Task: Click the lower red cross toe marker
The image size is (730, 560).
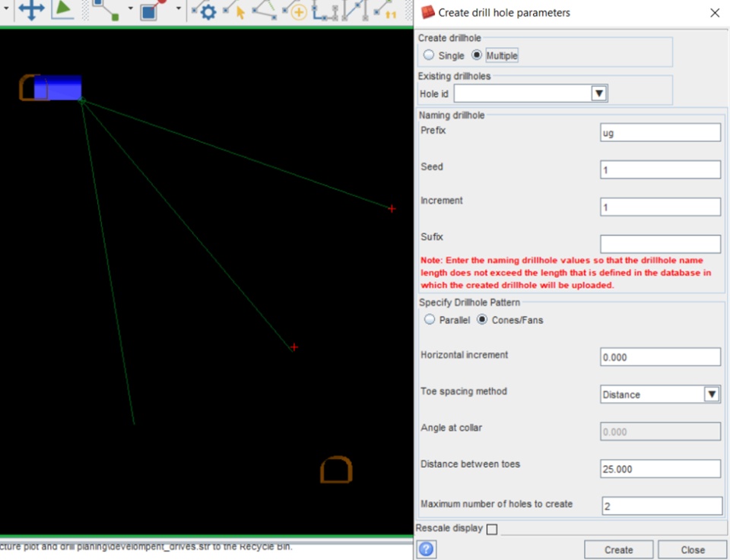Action: tap(294, 347)
